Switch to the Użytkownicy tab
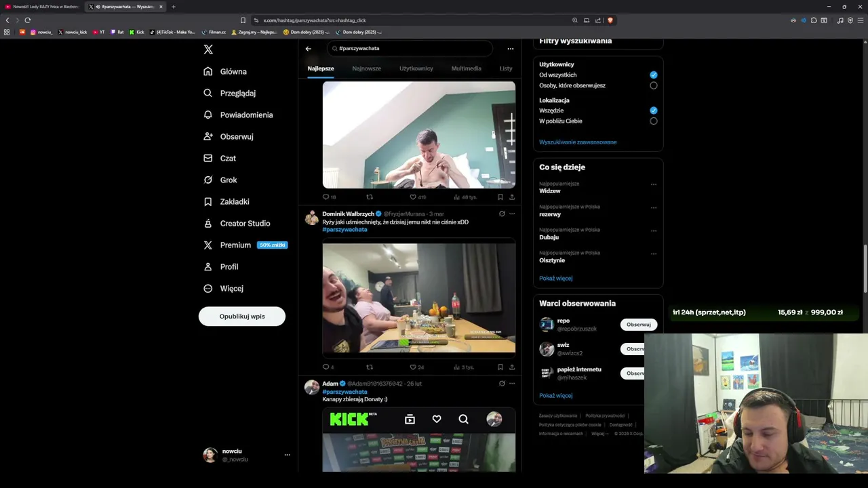The image size is (868, 488). coord(416,68)
